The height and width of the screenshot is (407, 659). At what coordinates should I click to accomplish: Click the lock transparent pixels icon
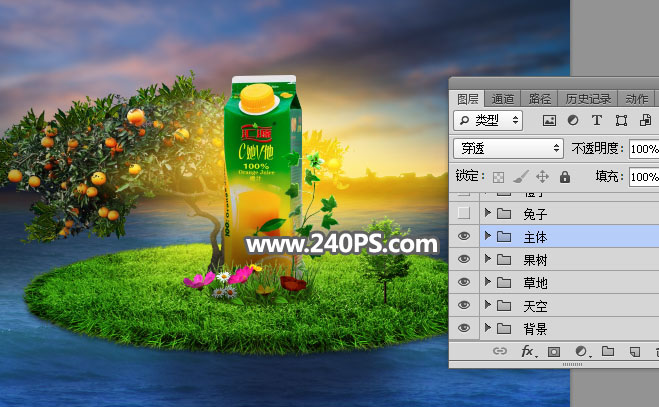(499, 177)
